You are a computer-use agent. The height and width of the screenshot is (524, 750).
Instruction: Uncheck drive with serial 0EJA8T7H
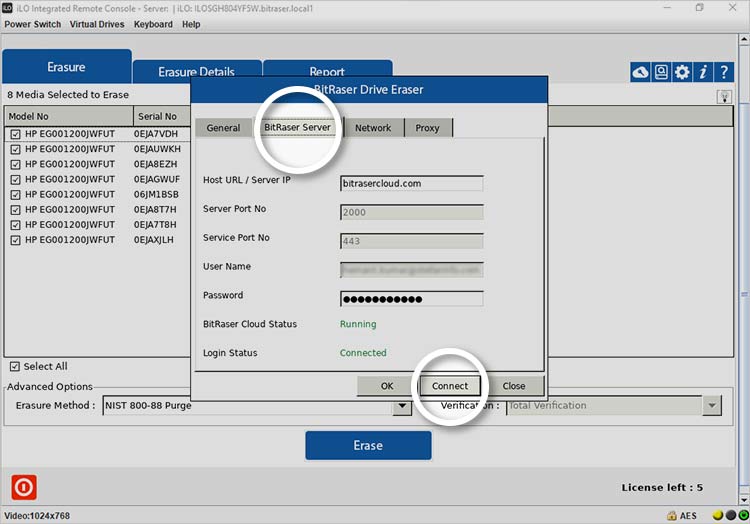tap(15, 210)
